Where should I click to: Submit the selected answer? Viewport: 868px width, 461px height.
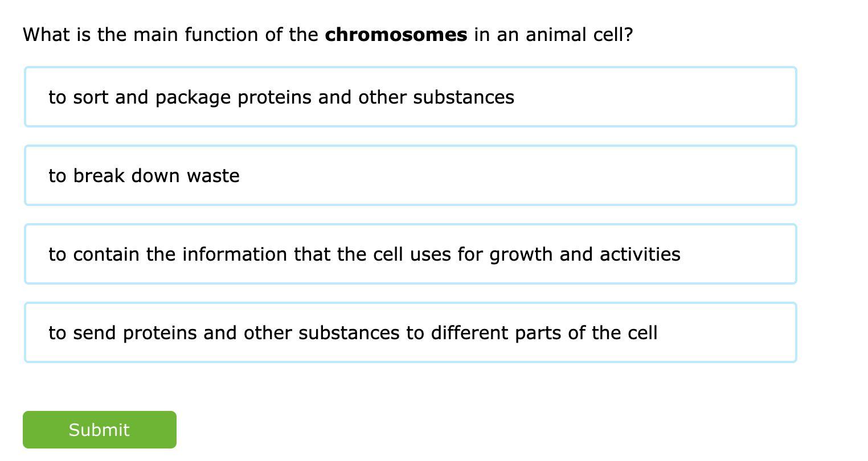click(x=100, y=430)
